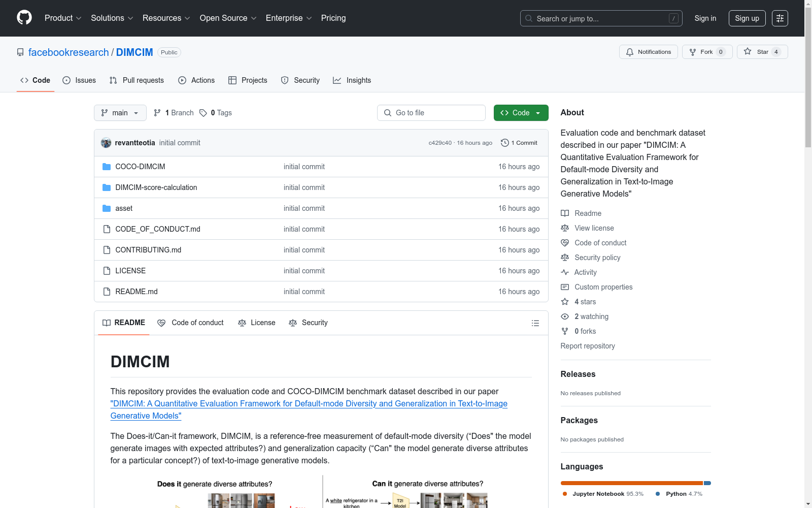
Task: Open the global navigation menu icon button
Action: pyautogui.click(x=780, y=18)
